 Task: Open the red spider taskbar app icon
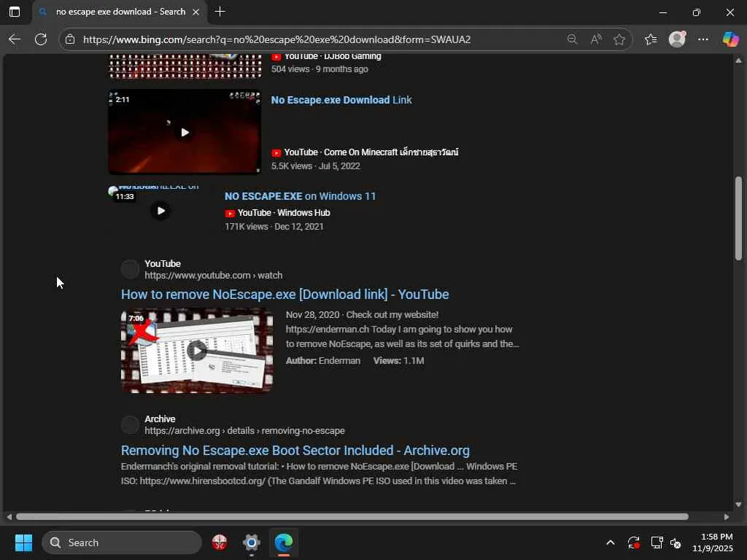(x=219, y=542)
